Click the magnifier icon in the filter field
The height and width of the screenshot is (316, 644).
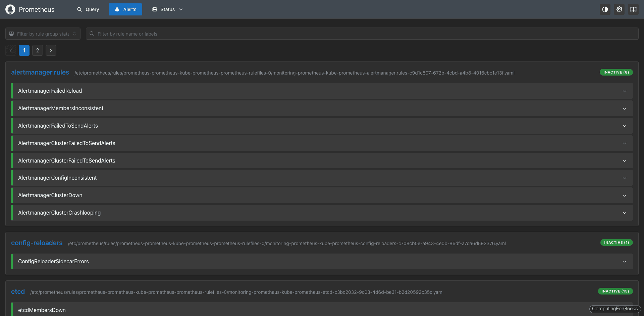click(x=92, y=34)
